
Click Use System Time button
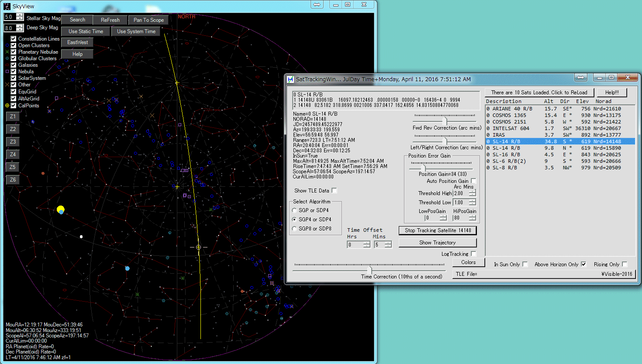pos(136,31)
